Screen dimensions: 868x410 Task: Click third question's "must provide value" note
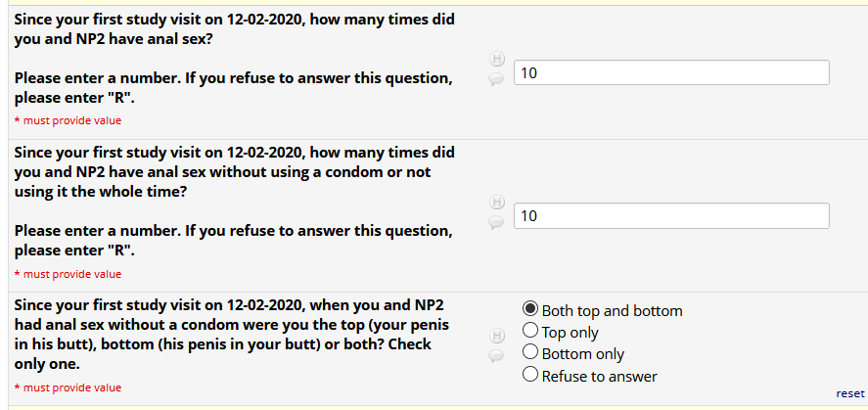[x=68, y=387]
